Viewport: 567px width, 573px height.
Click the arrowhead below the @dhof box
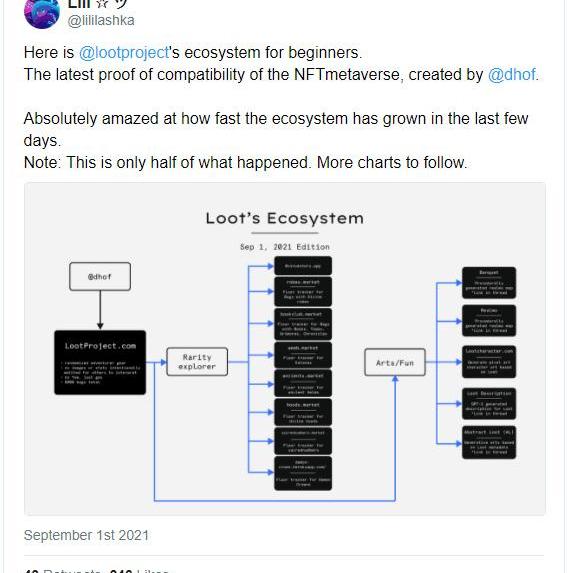(x=100, y=326)
